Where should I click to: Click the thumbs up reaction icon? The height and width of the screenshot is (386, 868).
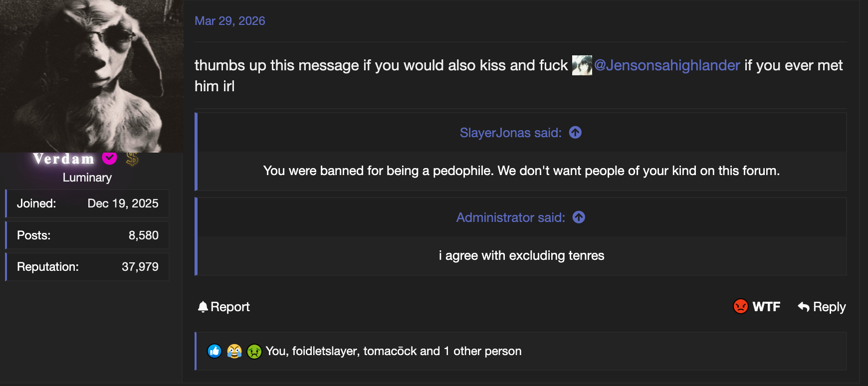coord(215,352)
